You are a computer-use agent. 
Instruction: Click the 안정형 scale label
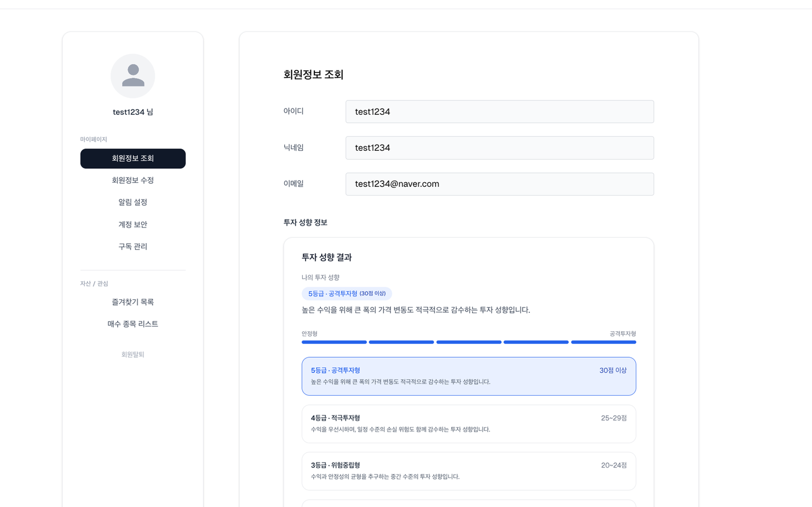(x=309, y=334)
